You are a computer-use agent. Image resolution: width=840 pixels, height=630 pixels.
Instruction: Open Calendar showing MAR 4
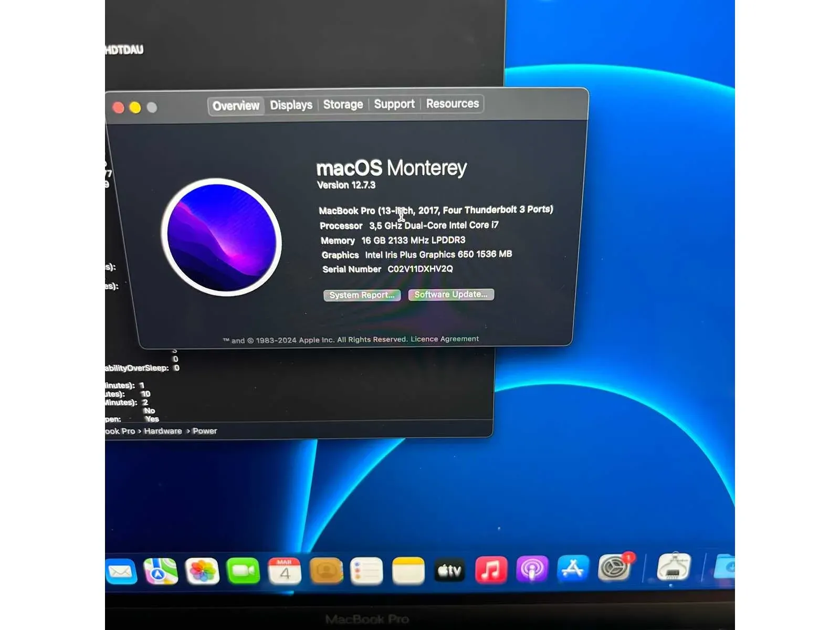click(x=285, y=571)
